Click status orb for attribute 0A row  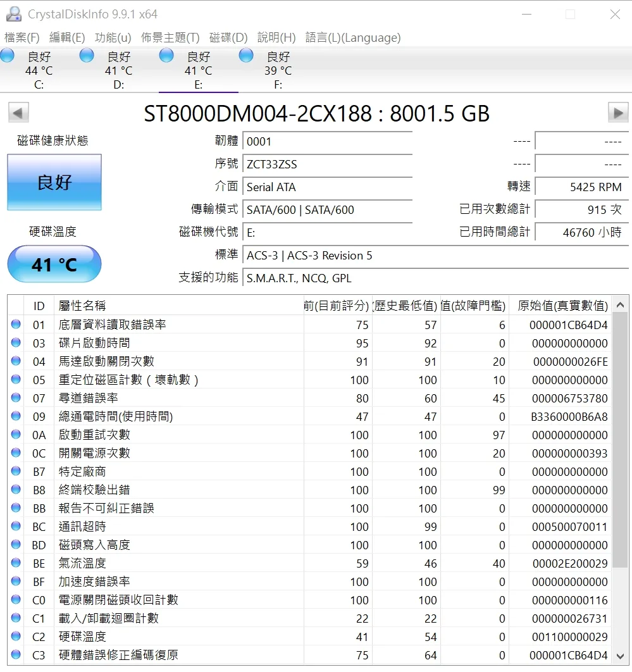click(x=16, y=434)
